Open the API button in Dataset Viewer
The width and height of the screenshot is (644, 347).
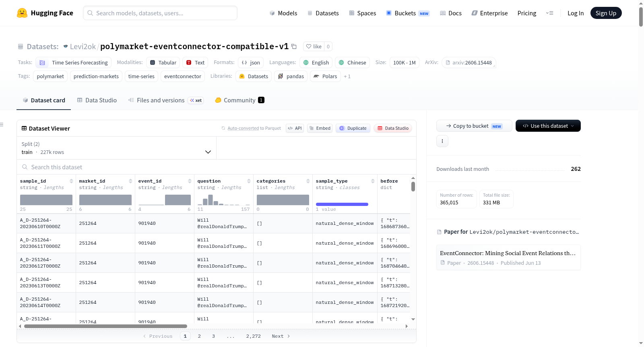[x=295, y=128]
